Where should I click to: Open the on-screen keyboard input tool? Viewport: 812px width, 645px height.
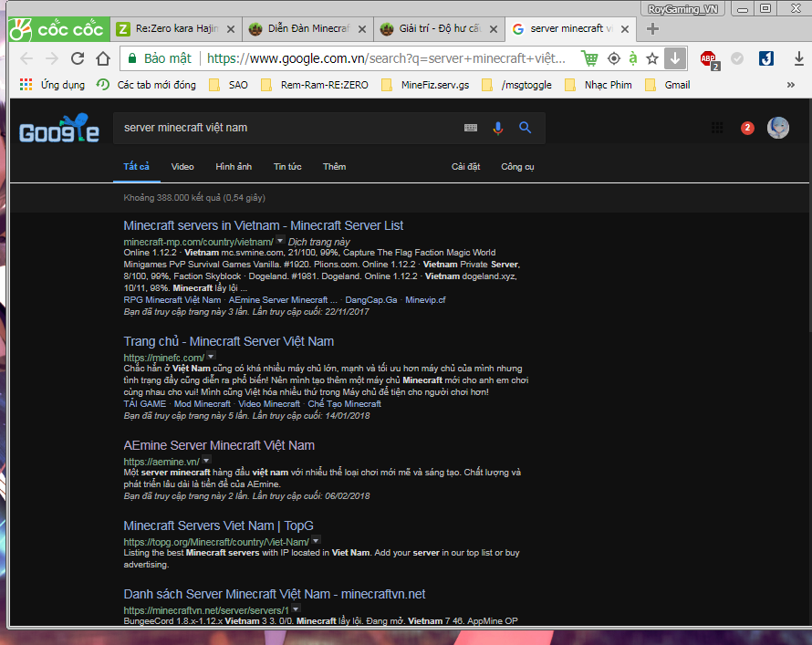(x=471, y=128)
